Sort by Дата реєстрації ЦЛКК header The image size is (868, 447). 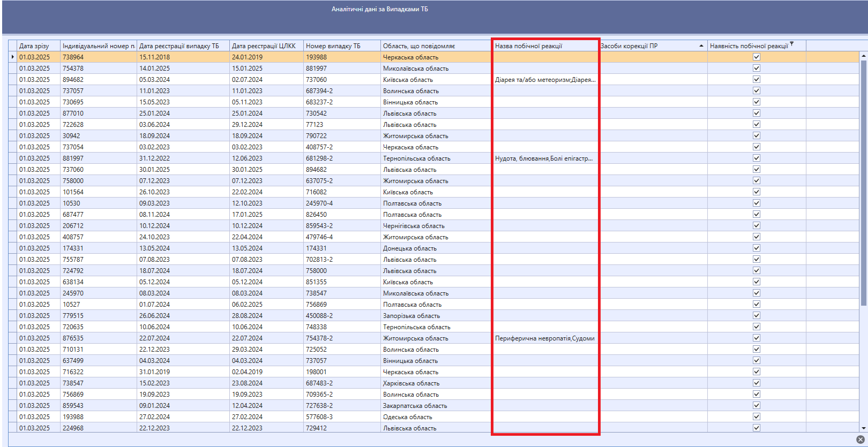point(267,46)
